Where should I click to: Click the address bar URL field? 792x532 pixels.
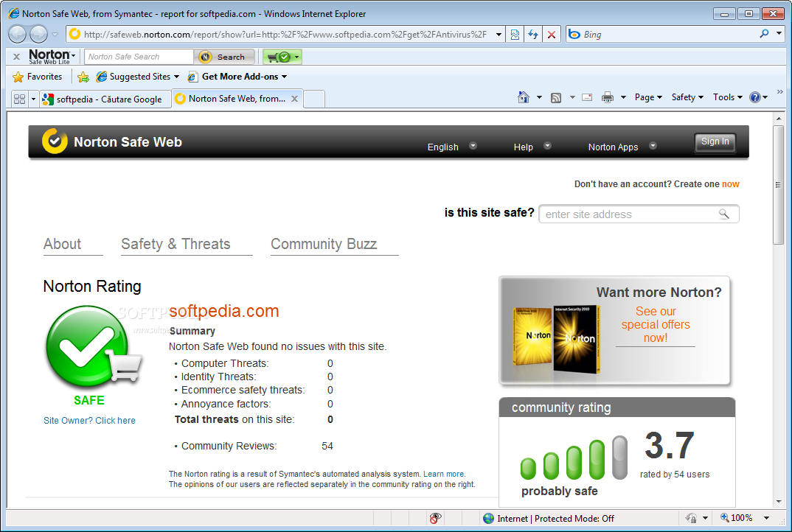pos(285,35)
